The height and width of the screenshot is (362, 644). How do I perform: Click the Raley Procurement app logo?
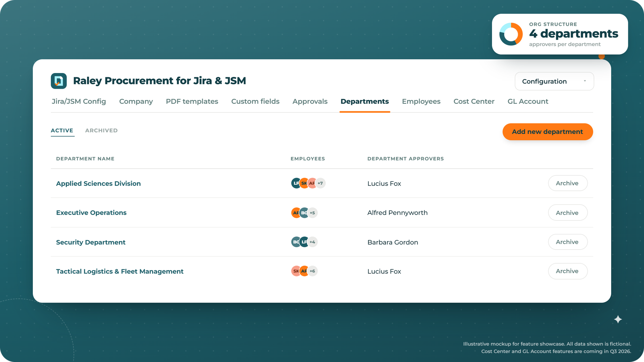pyautogui.click(x=59, y=81)
